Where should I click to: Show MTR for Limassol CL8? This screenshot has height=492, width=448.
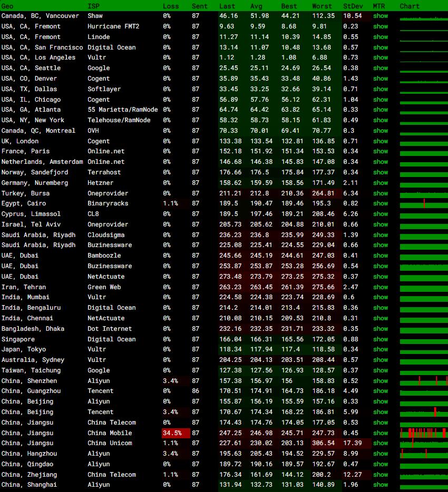click(381, 214)
